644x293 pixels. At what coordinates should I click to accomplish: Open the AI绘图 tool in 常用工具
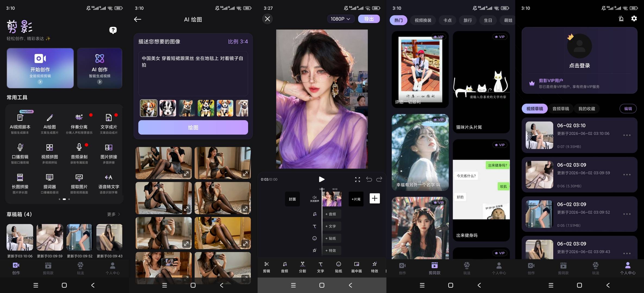point(49,124)
